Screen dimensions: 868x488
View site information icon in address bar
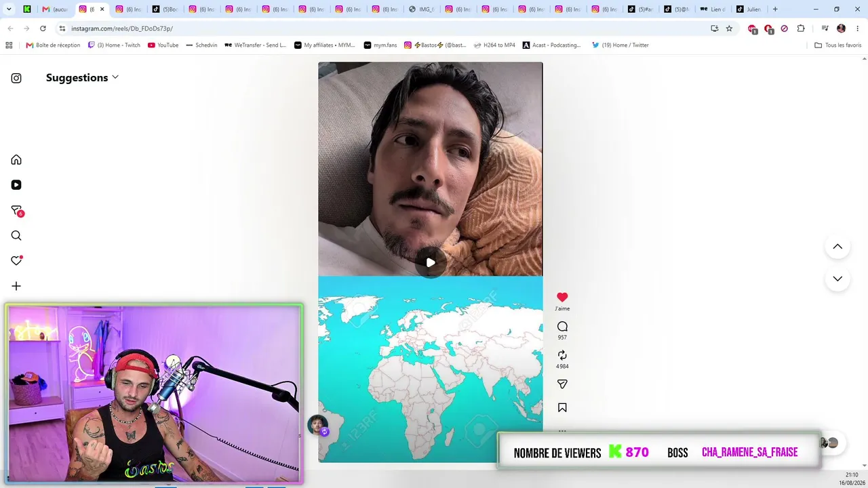[x=62, y=28]
